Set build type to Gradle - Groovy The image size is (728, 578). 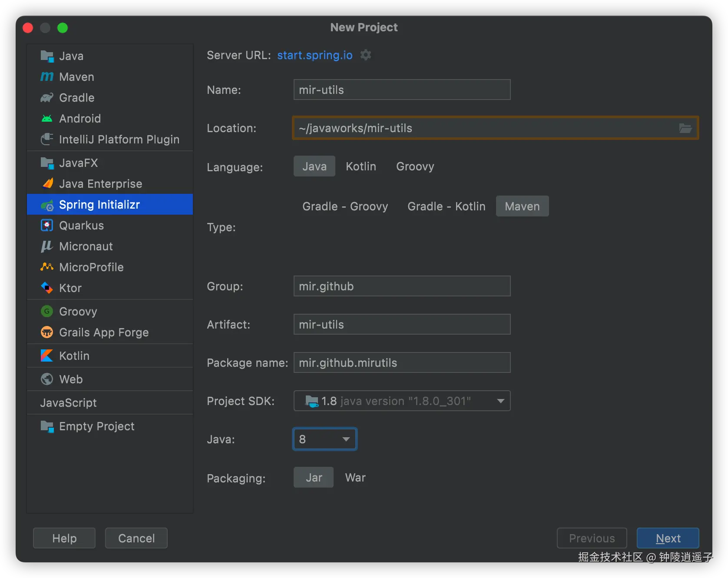[345, 206]
